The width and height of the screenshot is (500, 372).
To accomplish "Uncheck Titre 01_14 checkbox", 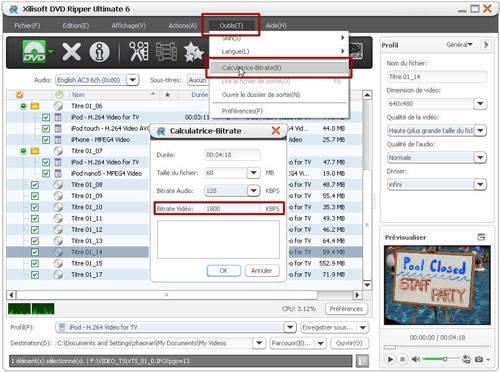I will coord(35,252).
